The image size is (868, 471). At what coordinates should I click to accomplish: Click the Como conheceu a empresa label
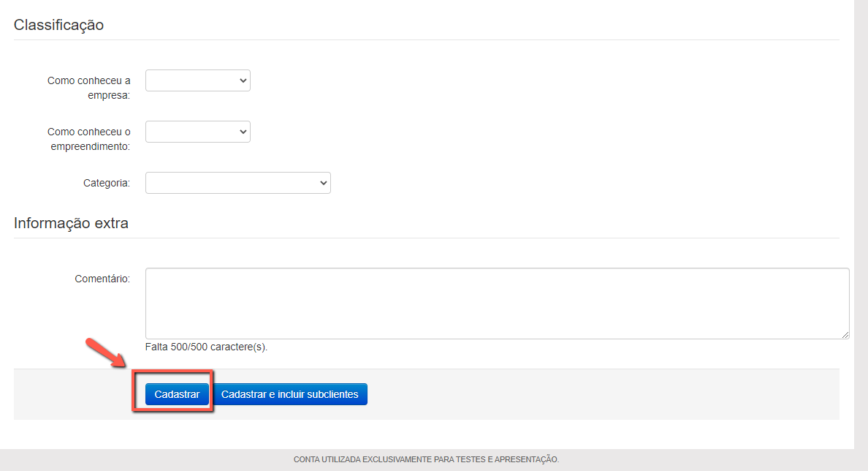click(88, 88)
